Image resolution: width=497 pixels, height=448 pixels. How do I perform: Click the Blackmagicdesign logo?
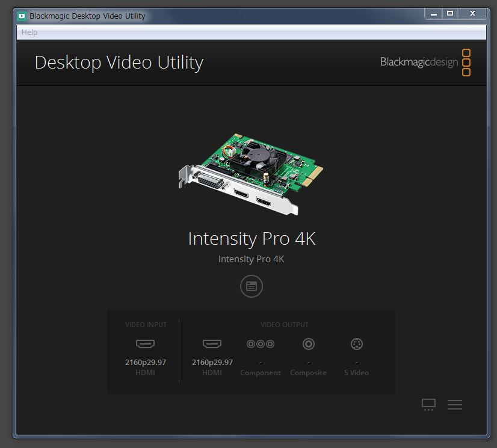point(425,62)
